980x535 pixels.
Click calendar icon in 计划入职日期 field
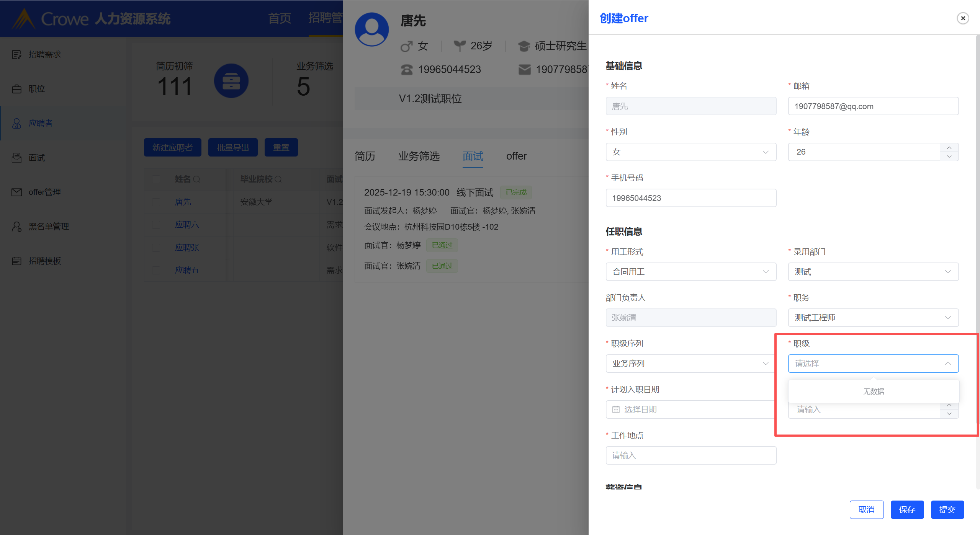click(x=616, y=409)
